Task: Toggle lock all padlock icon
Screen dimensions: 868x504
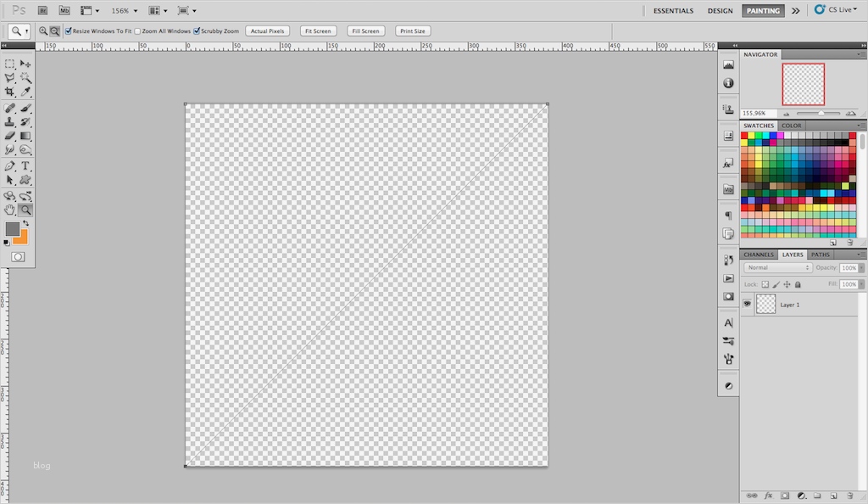Action: click(798, 285)
